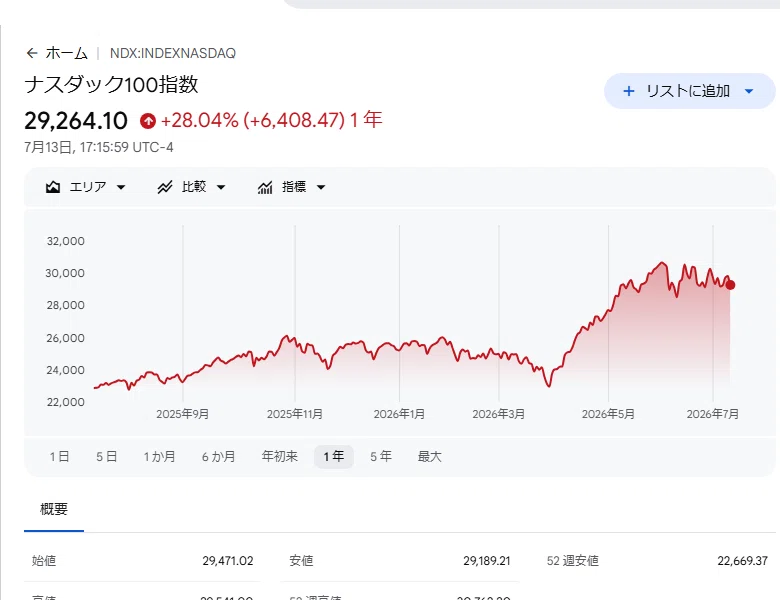Click the 22,000 y-axis label
Screen dimensions: 780x600
click(x=66, y=402)
